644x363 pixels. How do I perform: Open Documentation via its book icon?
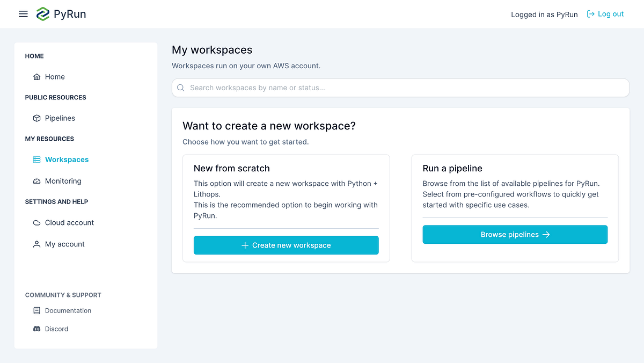tap(36, 310)
